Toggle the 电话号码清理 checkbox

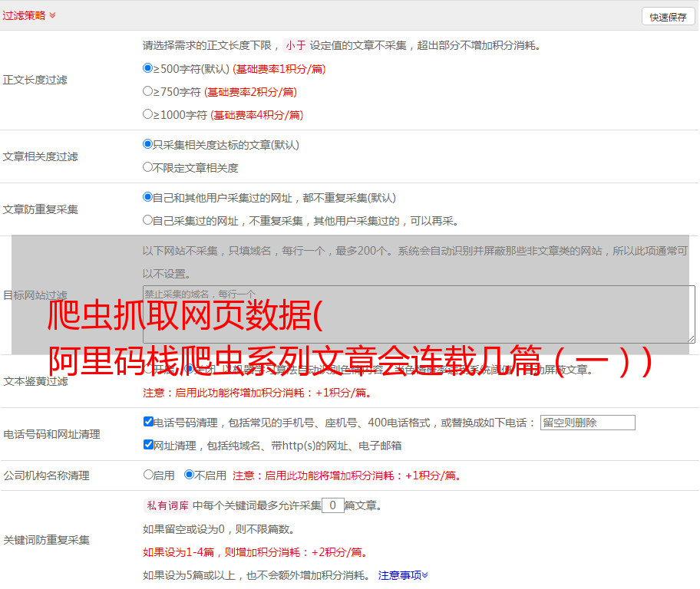(149, 422)
